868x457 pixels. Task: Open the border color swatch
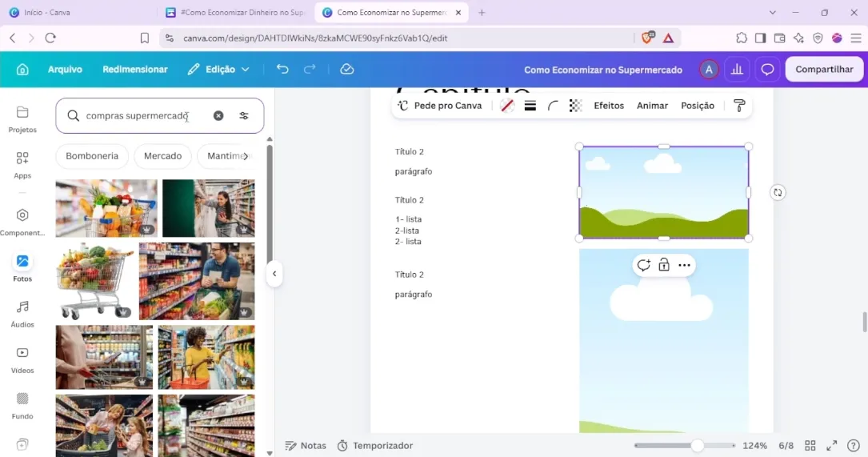pos(507,106)
